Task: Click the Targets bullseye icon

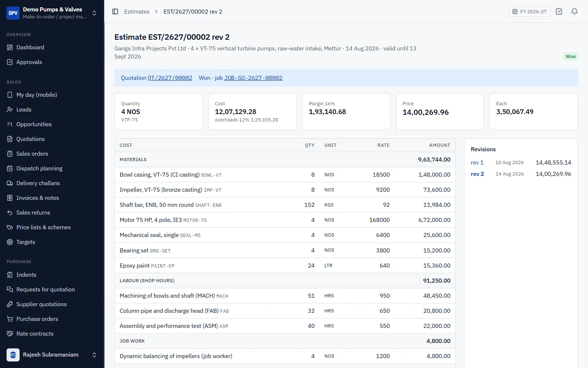Action: pyautogui.click(x=10, y=242)
